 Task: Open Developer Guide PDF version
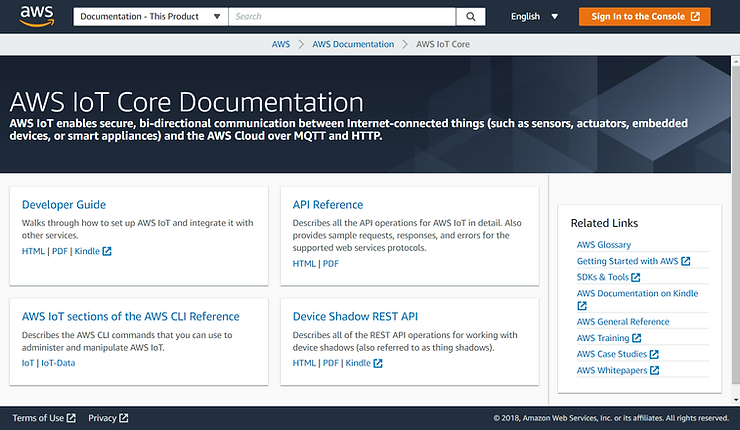[60, 251]
